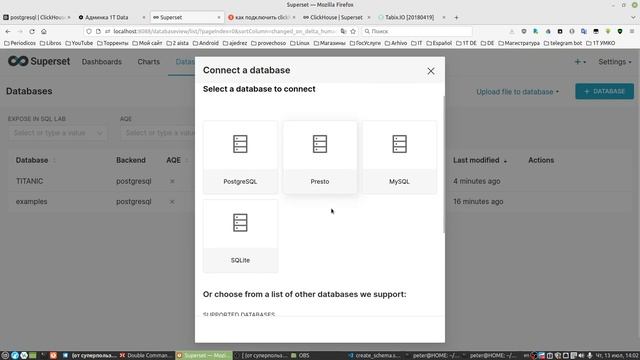Click '4 minutes ago' cell
Viewport: 640px width, 360px height.
[476, 181]
